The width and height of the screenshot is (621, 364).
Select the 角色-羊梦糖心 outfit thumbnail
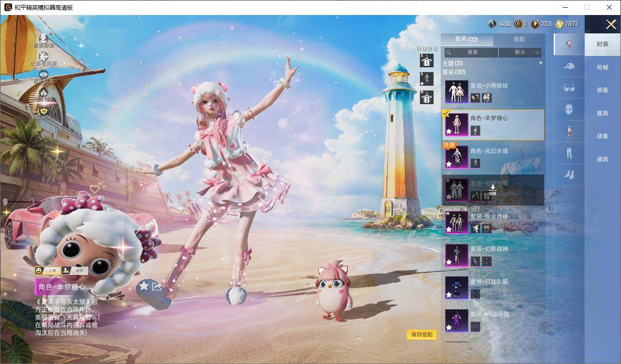pyautogui.click(x=457, y=125)
